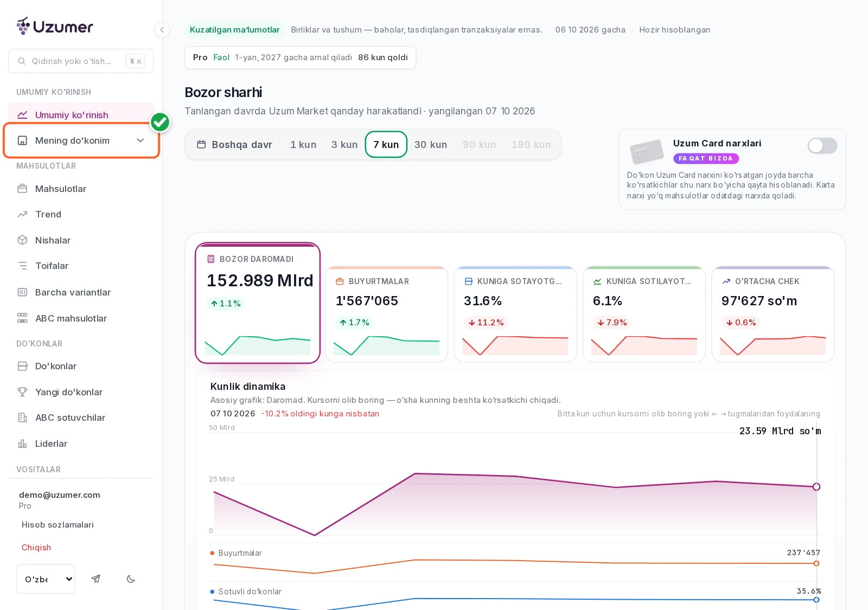Screen dimensions: 868x610
Task: Select Kuniga sotilayotgan 6.1% card
Action: click(x=644, y=314)
